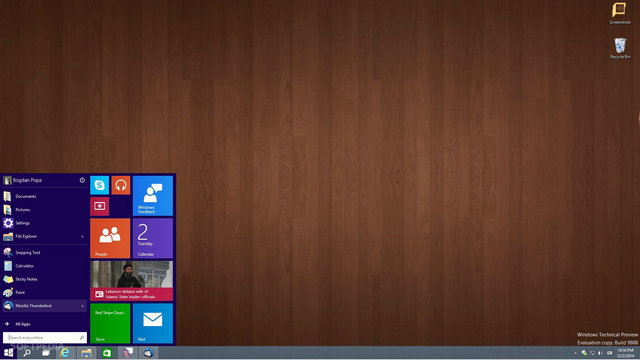
Task: Open the Windows Feedback tile
Action: click(x=153, y=196)
